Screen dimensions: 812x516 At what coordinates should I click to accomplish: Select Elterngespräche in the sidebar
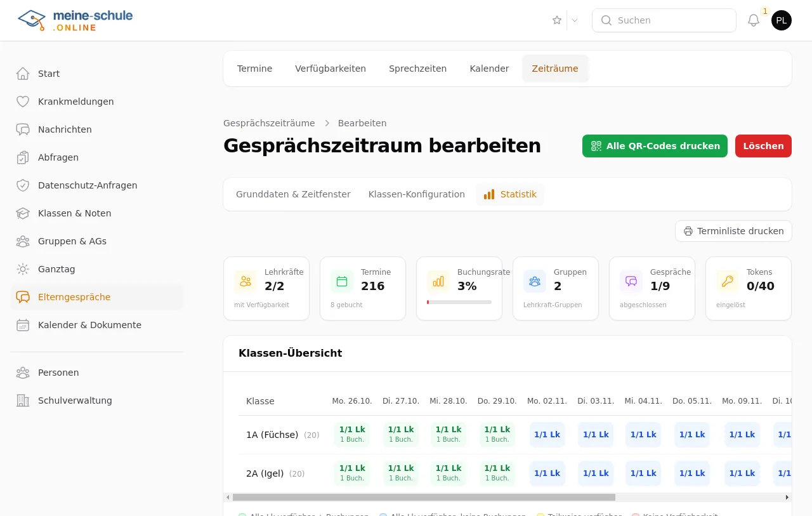pos(96,297)
